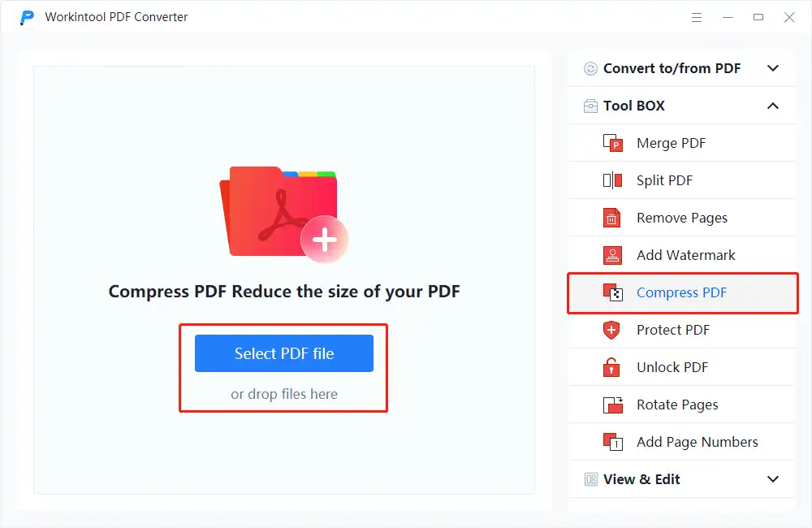This screenshot has height=528, width=812.
Task: Click the Compress PDF icon
Action: tap(612, 293)
